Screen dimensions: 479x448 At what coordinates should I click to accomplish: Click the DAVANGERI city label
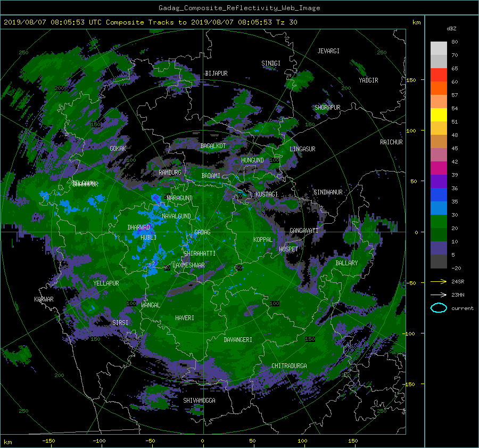238,340
